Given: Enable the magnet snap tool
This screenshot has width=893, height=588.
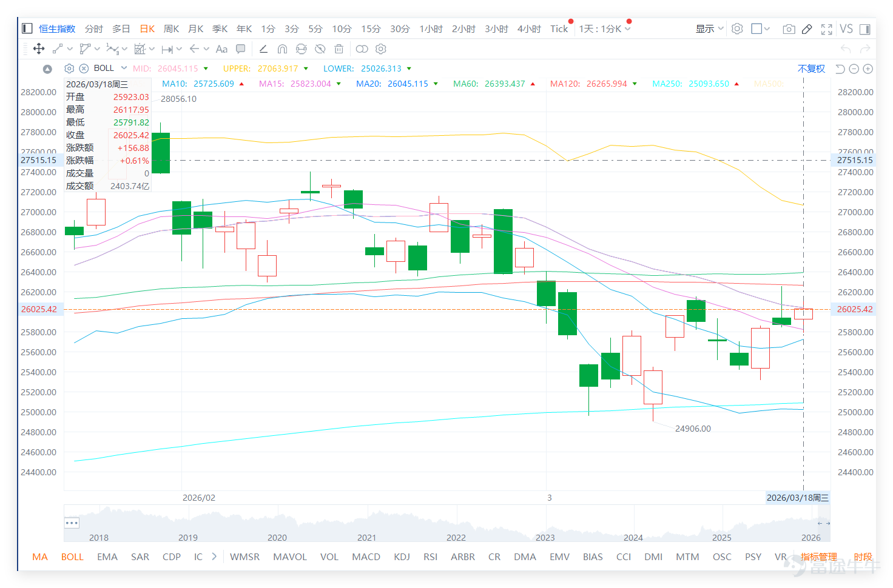Looking at the screenshot, I should click(x=282, y=49).
